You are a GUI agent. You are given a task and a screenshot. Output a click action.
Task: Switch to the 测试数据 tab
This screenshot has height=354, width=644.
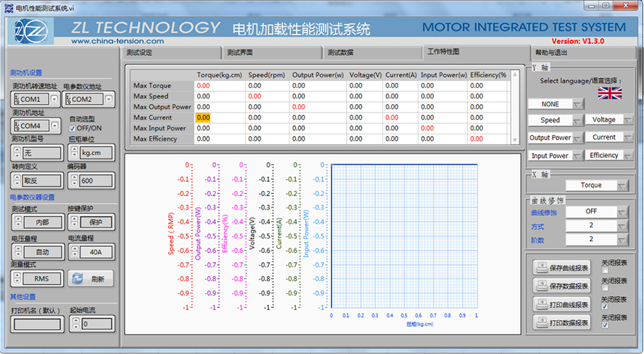click(x=340, y=52)
